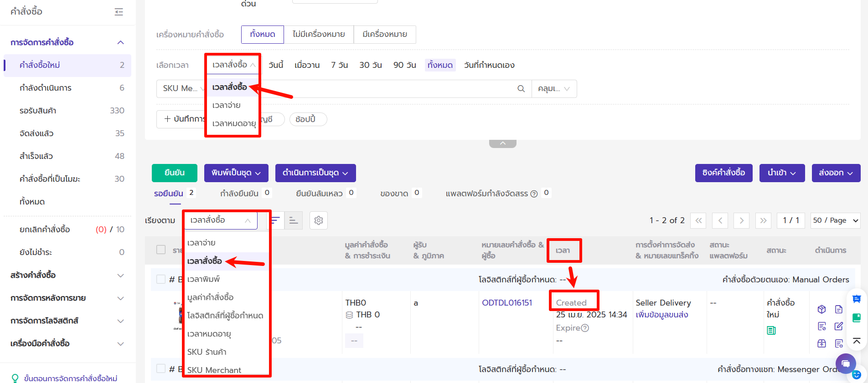Tick the select-all checkbox in table header

pyautogui.click(x=161, y=250)
